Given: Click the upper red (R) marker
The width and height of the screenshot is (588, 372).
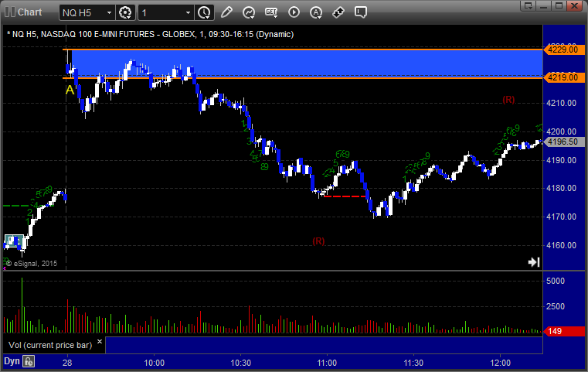Looking at the screenshot, I should click(508, 100).
